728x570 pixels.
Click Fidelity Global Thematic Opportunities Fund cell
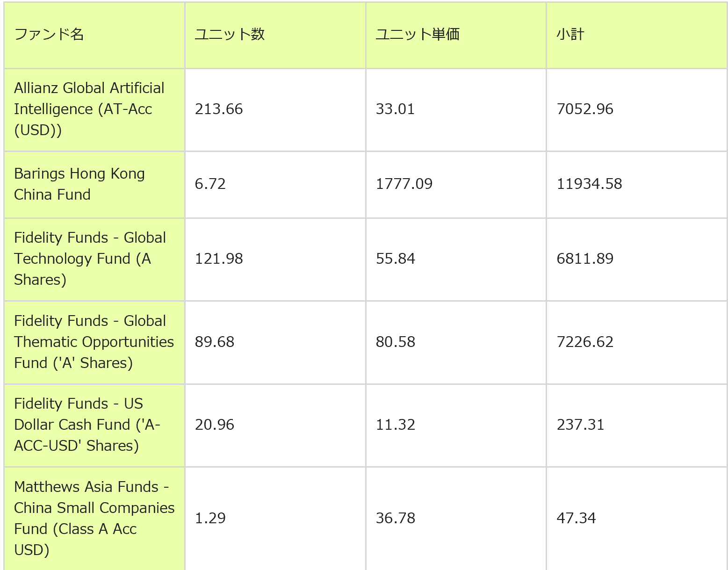tap(94, 342)
